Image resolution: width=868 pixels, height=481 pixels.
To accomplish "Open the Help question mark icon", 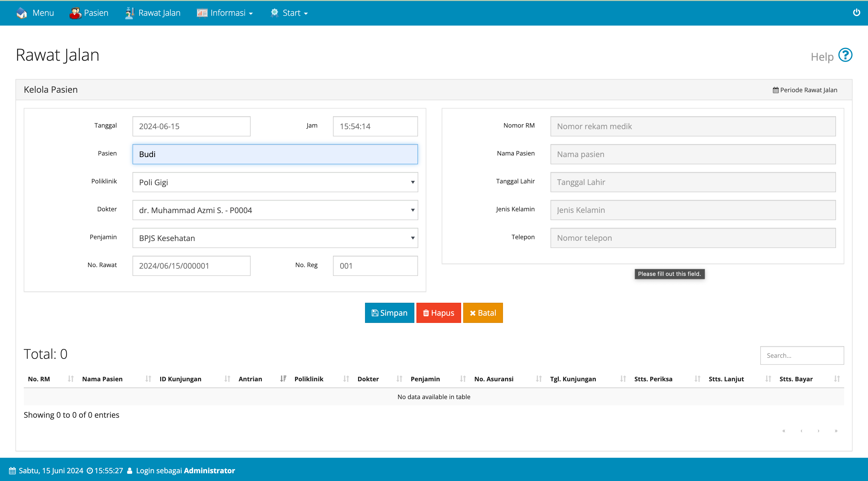I will (x=845, y=55).
